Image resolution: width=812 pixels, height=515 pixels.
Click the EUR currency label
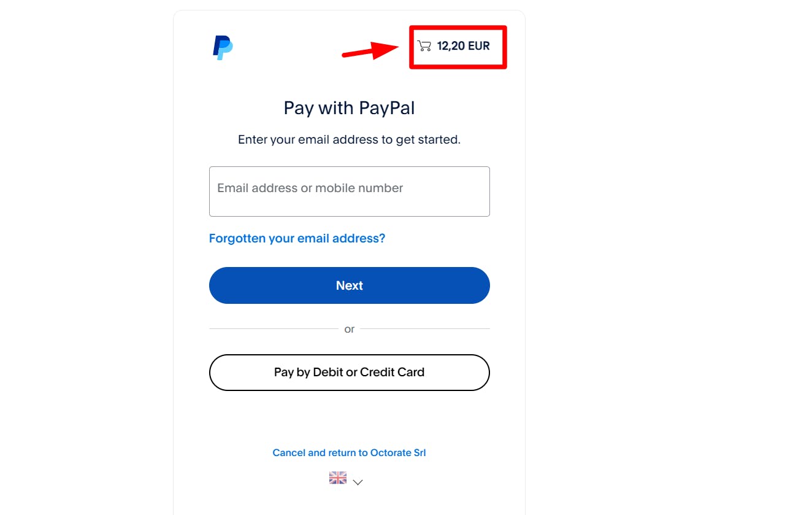tap(479, 46)
